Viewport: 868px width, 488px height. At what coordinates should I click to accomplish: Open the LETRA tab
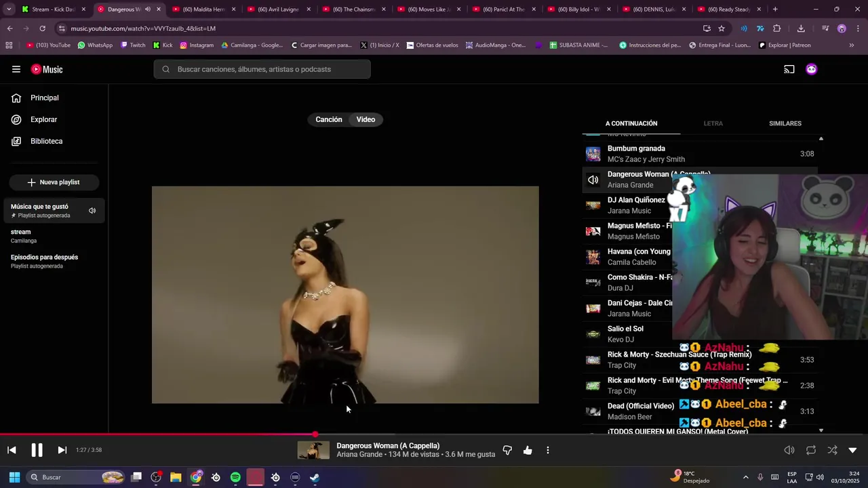713,123
